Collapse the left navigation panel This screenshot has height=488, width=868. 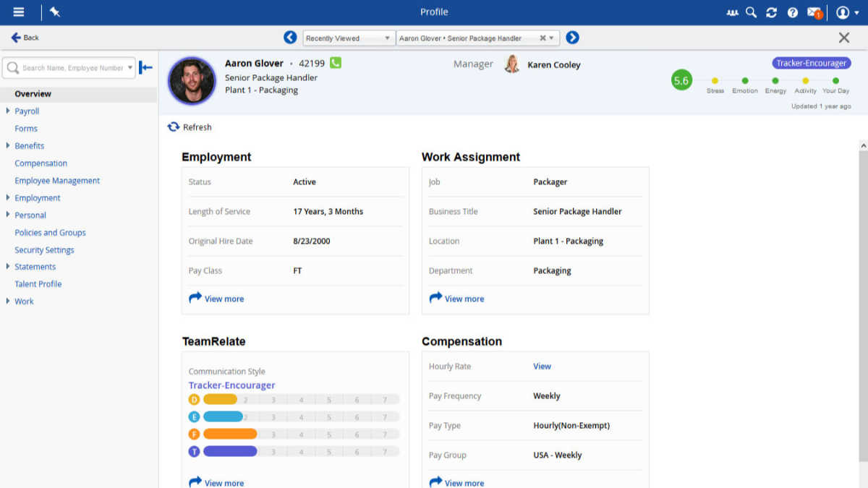[x=145, y=68]
